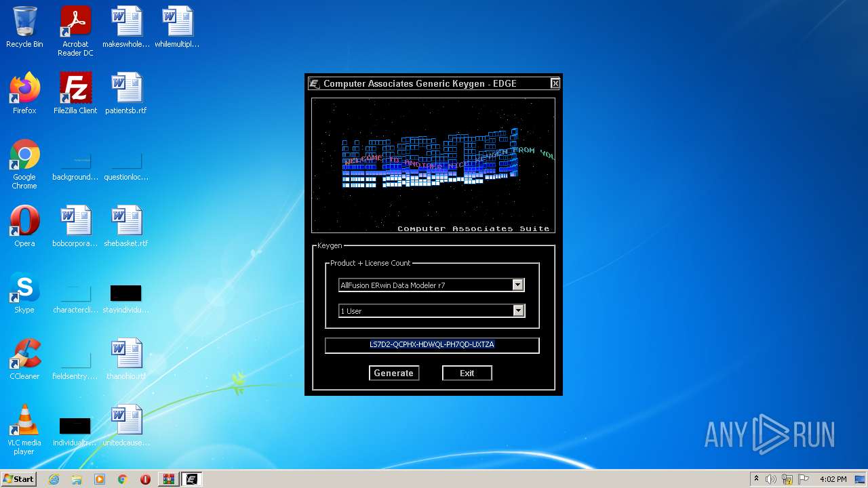Open the CCleaner desktop shortcut
The width and height of the screenshot is (868, 488).
[24, 359]
